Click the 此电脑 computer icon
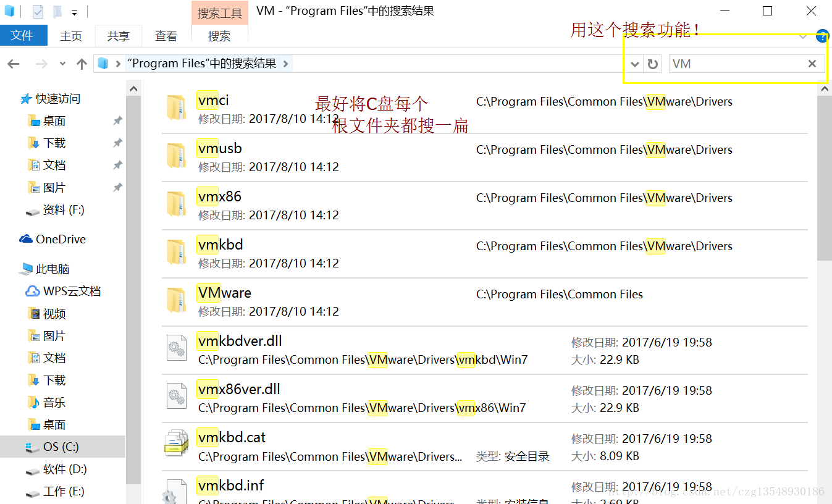The image size is (832, 504). coord(26,269)
